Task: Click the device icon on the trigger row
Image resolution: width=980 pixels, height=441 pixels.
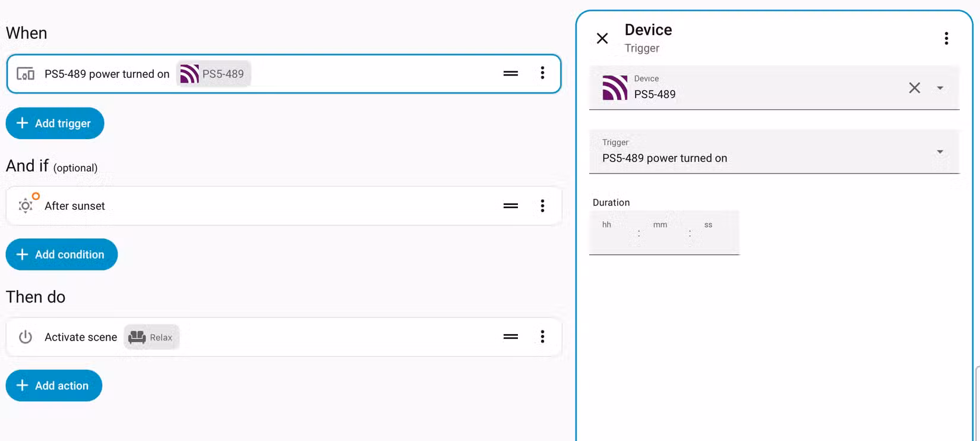Action: click(x=26, y=74)
